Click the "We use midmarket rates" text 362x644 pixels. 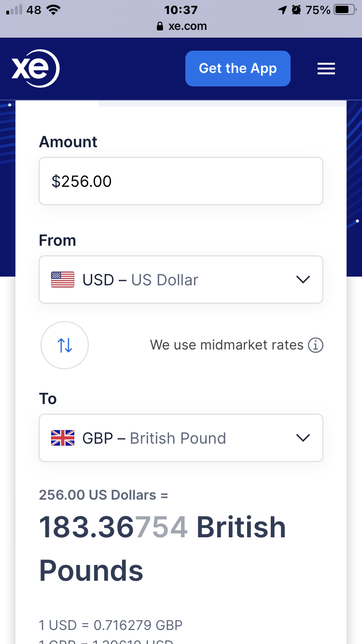226,345
